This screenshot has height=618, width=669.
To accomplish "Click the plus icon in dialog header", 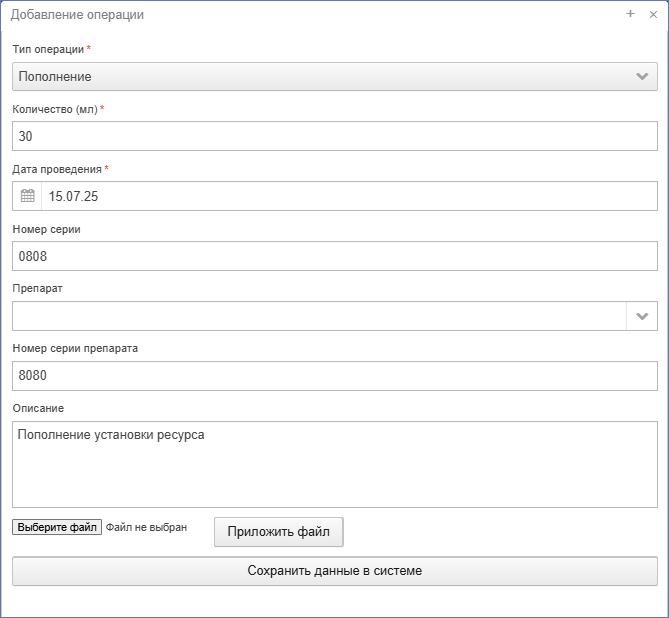I will (x=630, y=14).
